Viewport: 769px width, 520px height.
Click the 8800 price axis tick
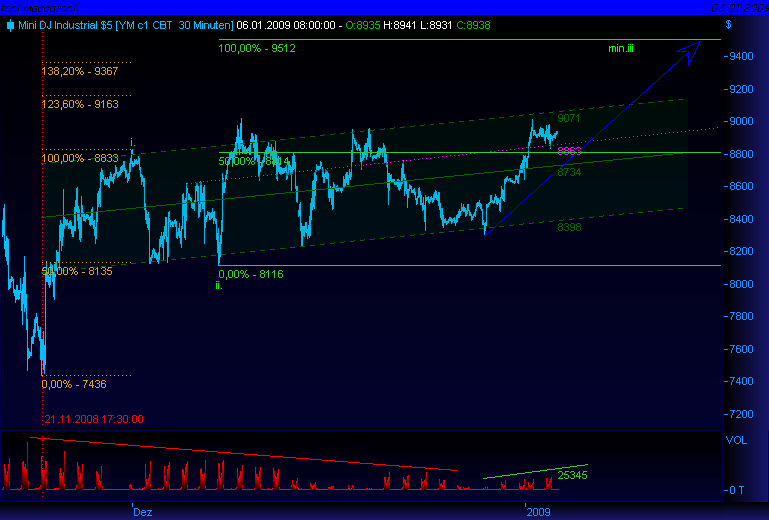point(741,154)
